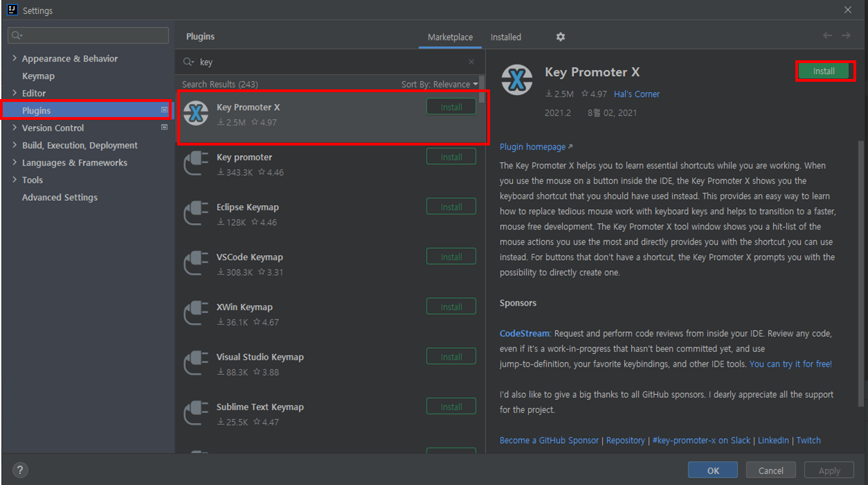868x485 pixels.
Task: Confirm with the OK button
Action: point(713,470)
